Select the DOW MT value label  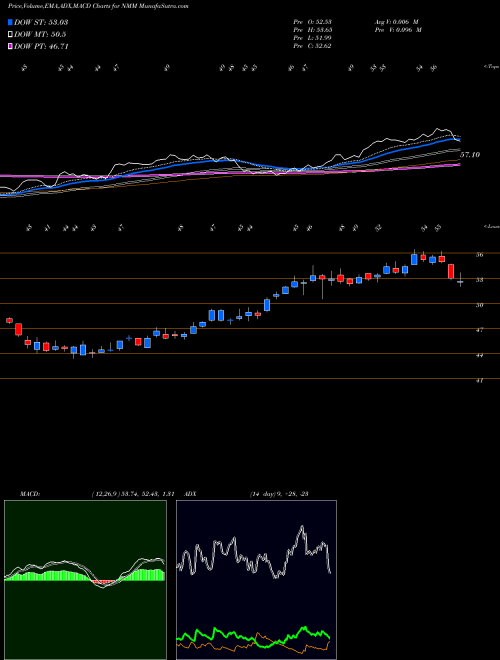click(40, 35)
